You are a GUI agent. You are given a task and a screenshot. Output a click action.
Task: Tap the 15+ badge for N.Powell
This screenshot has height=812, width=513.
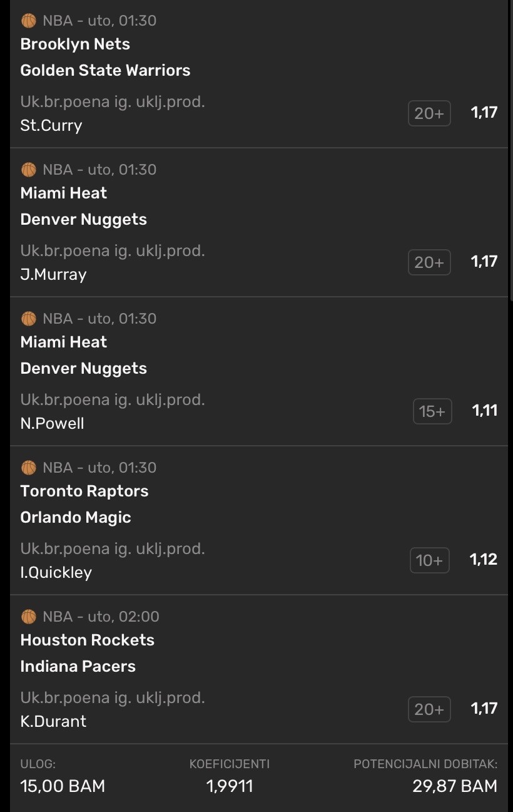tap(432, 411)
